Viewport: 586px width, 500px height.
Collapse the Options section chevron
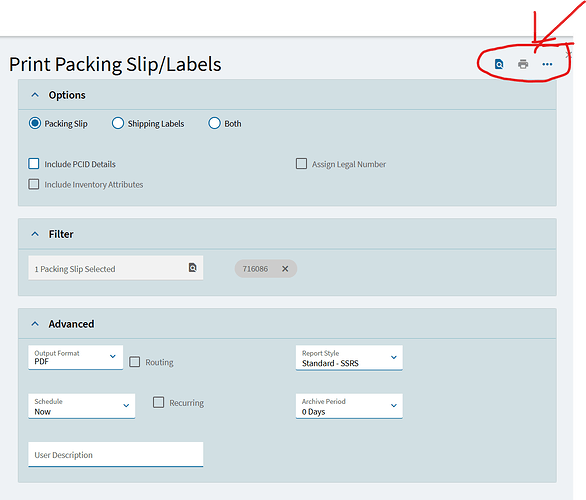(35, 95)
